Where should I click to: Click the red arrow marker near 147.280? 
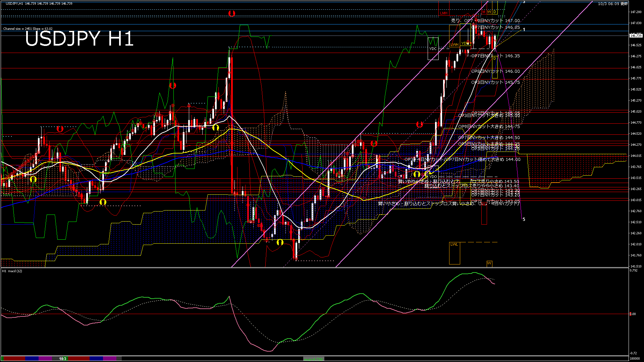click(231, 13)
